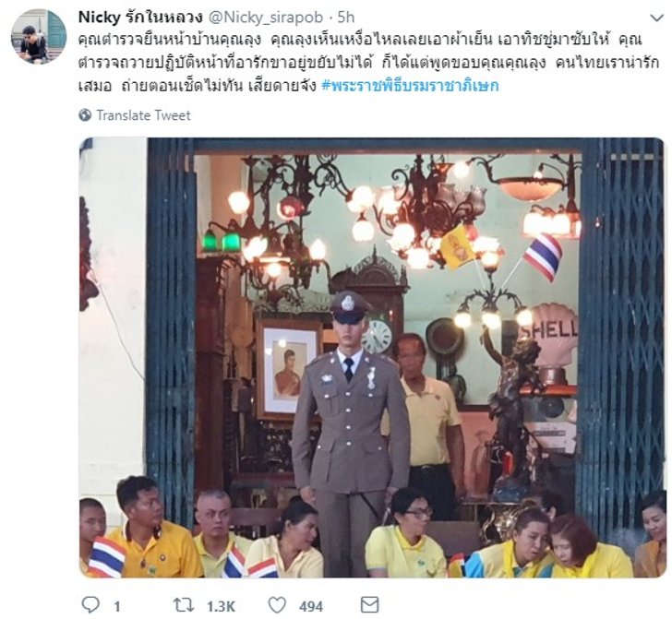Click the 5h timestamp

(x=346, y=18)
